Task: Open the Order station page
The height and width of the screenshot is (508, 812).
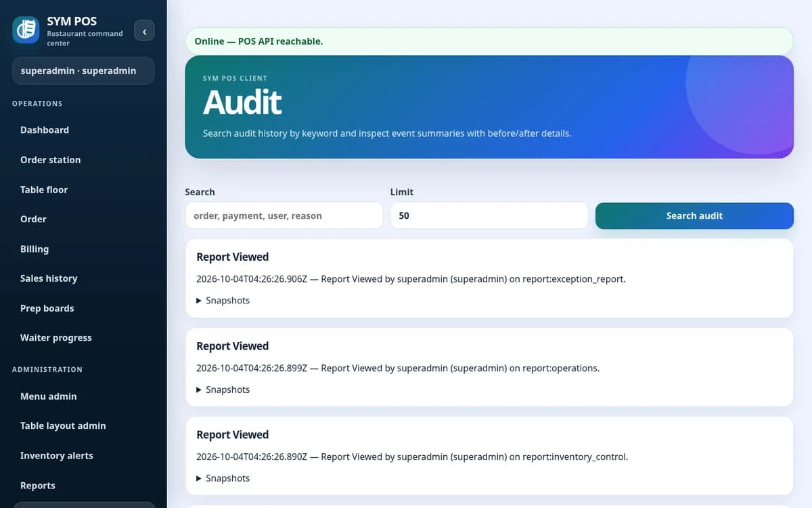Action: tap(83, 160)
